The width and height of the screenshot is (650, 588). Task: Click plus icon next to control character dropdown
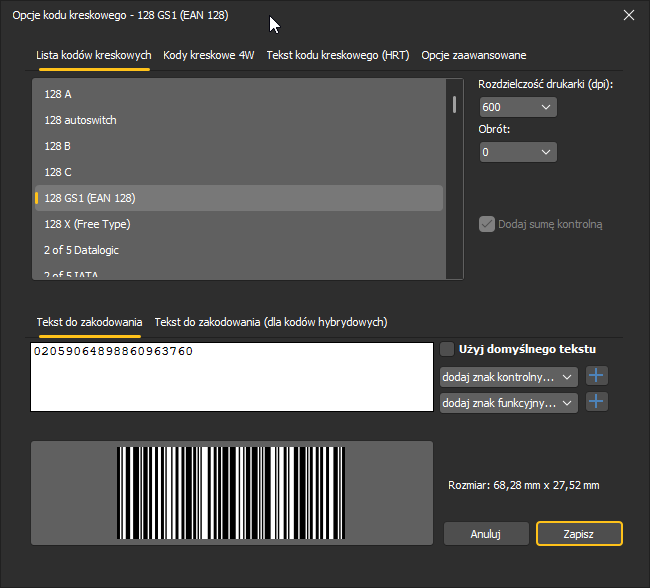pos(597,376)
